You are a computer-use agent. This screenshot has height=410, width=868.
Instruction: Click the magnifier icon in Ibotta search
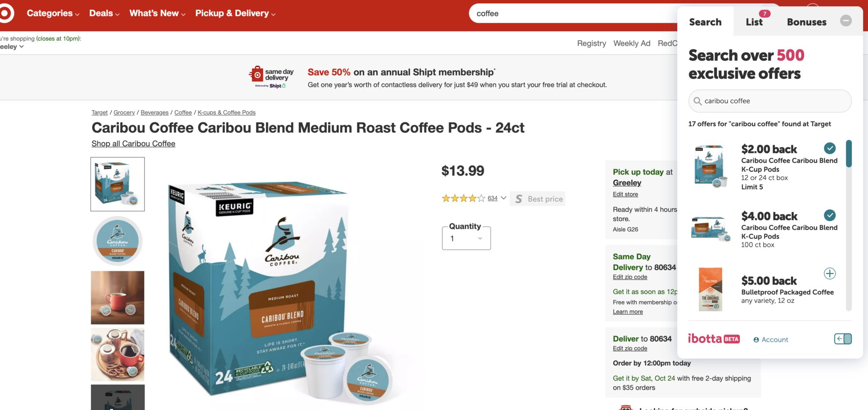pos(697,101)
